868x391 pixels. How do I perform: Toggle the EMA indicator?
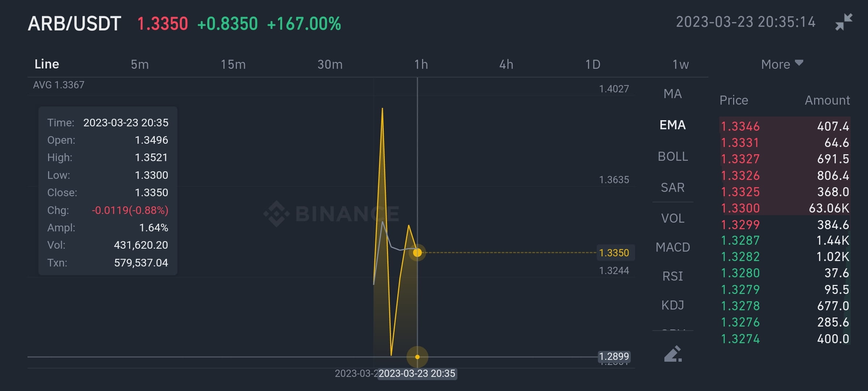point(673,125)
